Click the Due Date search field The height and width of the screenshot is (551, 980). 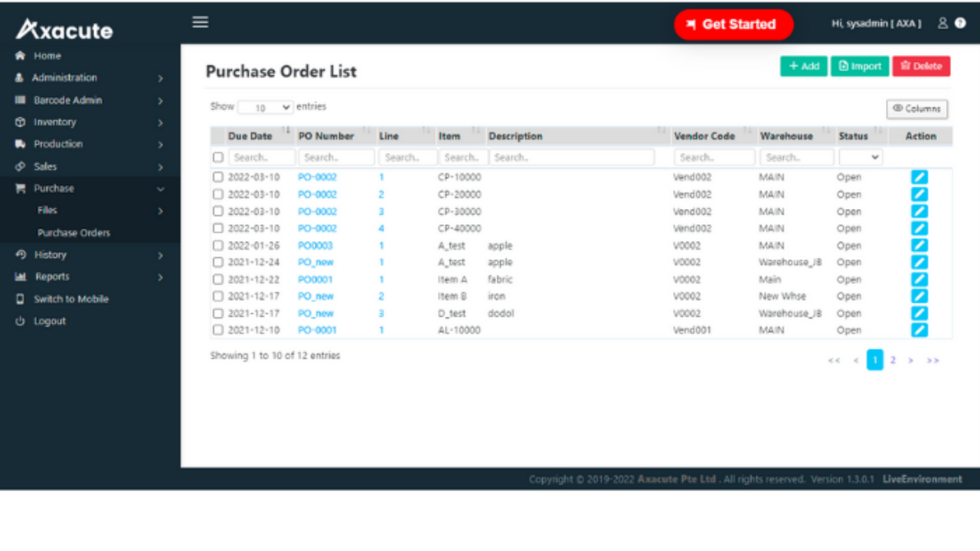pyautogui.click(x=261, y=157)
